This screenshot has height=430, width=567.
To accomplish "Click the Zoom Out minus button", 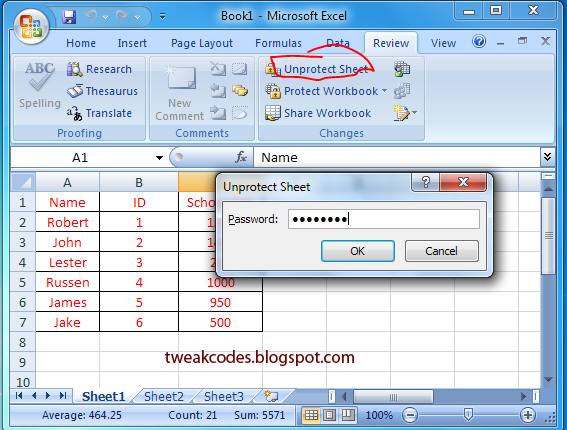I will [x=410, y=415].
